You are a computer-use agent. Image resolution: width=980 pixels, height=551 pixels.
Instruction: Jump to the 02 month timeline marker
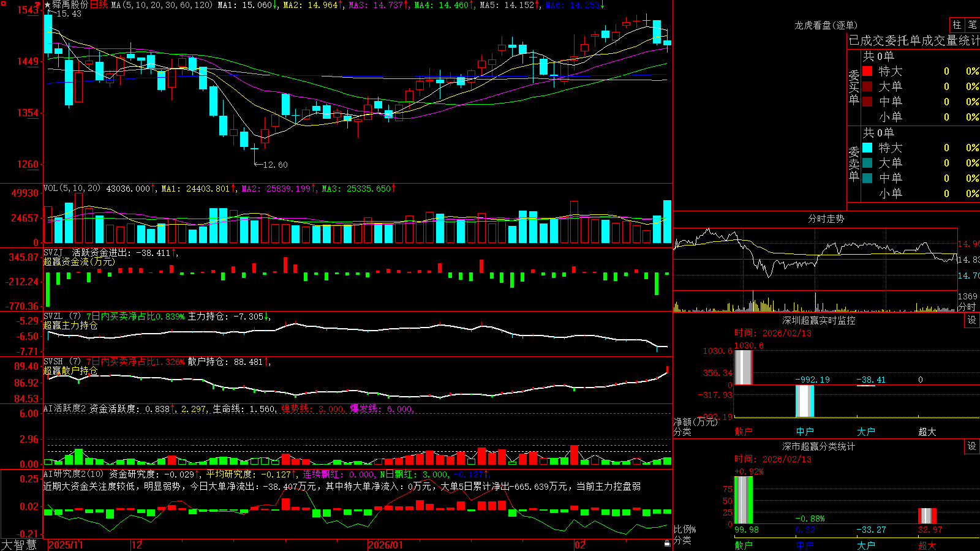click(580, 545)
